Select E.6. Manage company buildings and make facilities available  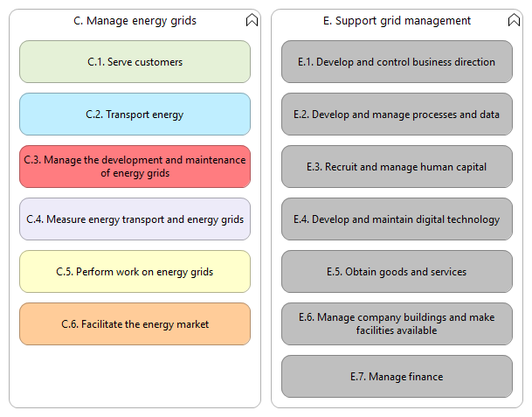(397, 324)
